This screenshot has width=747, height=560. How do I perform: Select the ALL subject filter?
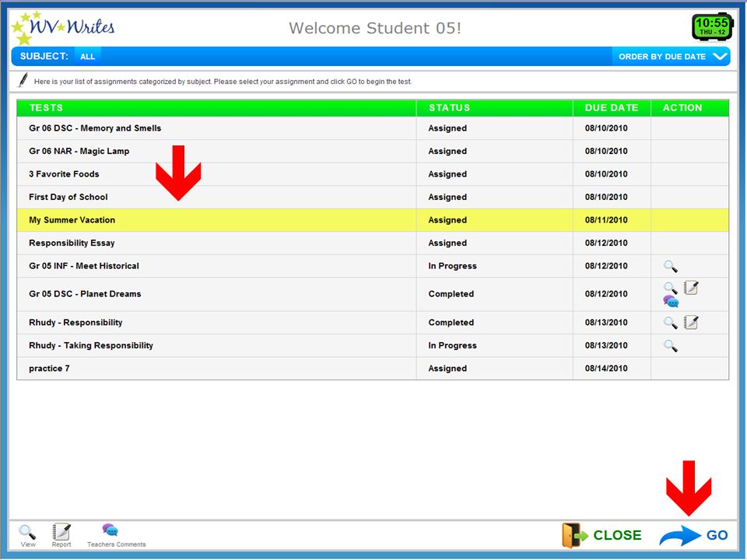click(x=88, y=56)
